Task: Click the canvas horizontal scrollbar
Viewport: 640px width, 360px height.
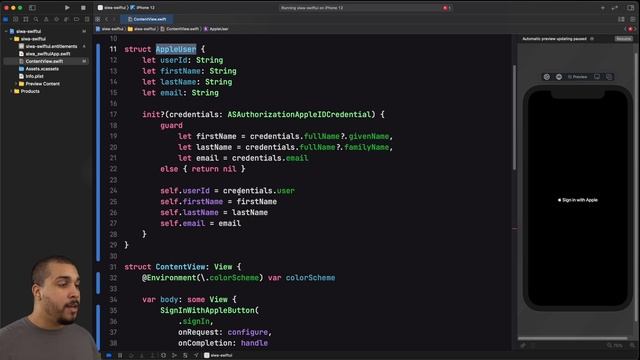Action: tap(572, 338)
